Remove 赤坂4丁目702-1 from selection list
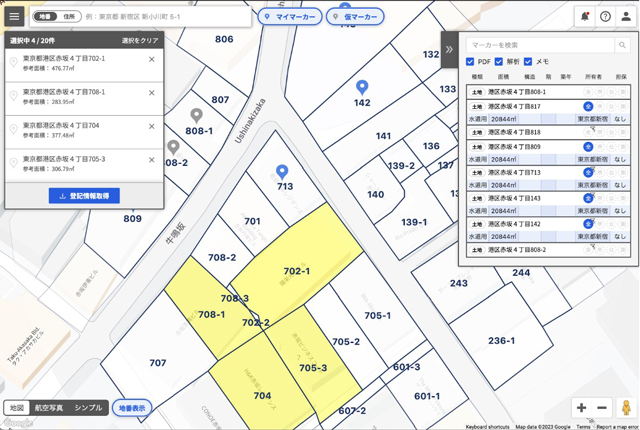640x430 pixels. pos(151,60)
